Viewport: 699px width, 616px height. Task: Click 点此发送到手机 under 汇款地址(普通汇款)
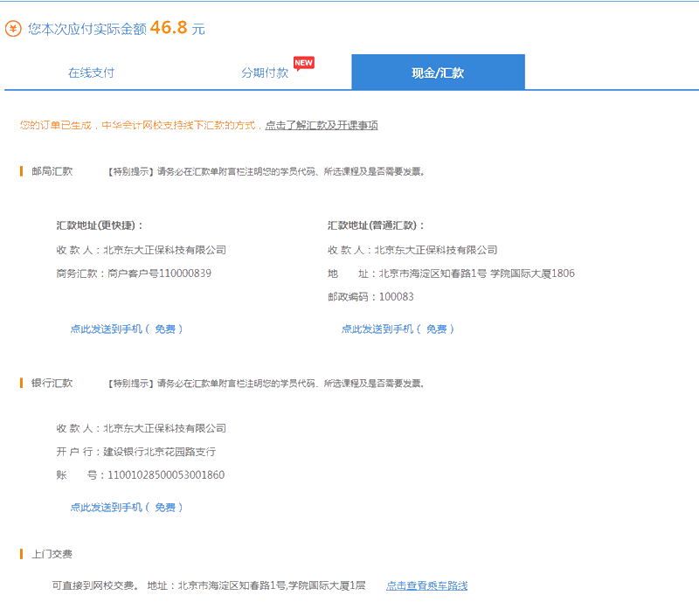pos(400,329)
